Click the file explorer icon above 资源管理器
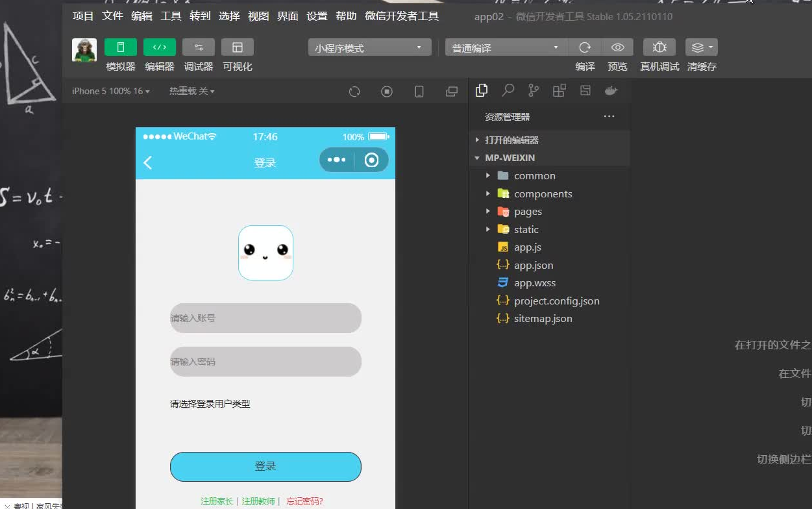Image resolution: width=812 pixels, height=509 pixels. [x=482, y=90]
